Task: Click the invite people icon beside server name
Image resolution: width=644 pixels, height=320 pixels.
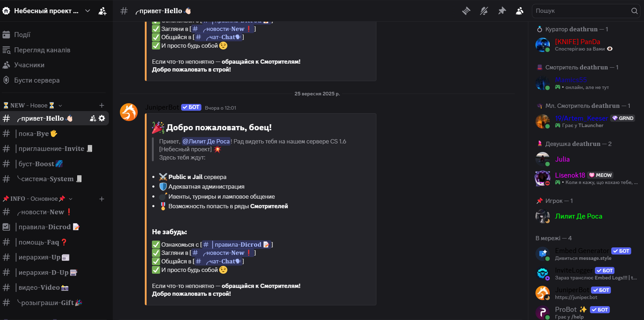Action: [x=102, y=11]
